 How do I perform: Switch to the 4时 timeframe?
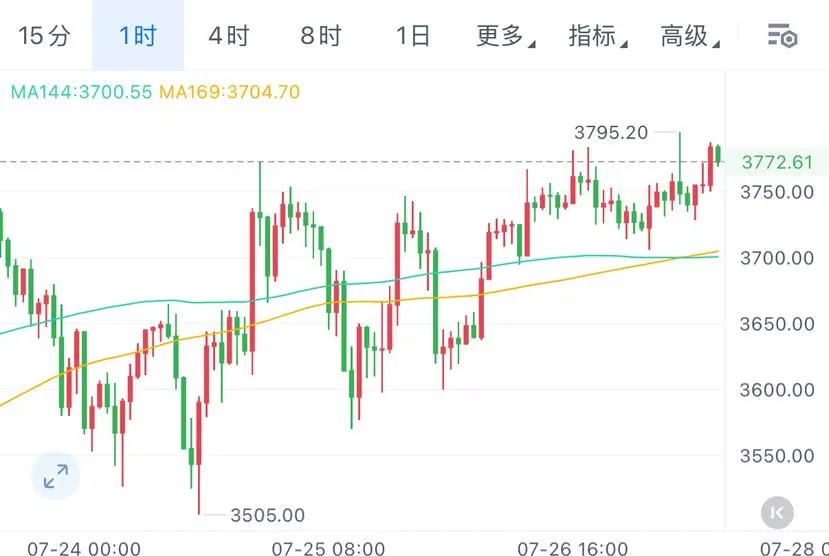coord(229,36)
